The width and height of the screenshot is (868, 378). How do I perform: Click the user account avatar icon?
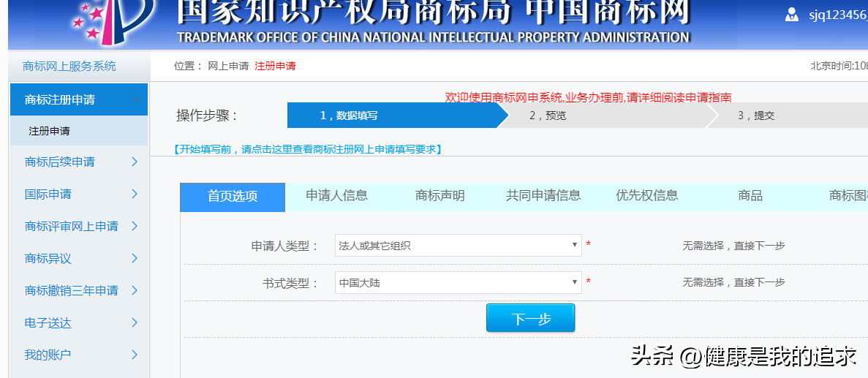(x=792, y=15)
